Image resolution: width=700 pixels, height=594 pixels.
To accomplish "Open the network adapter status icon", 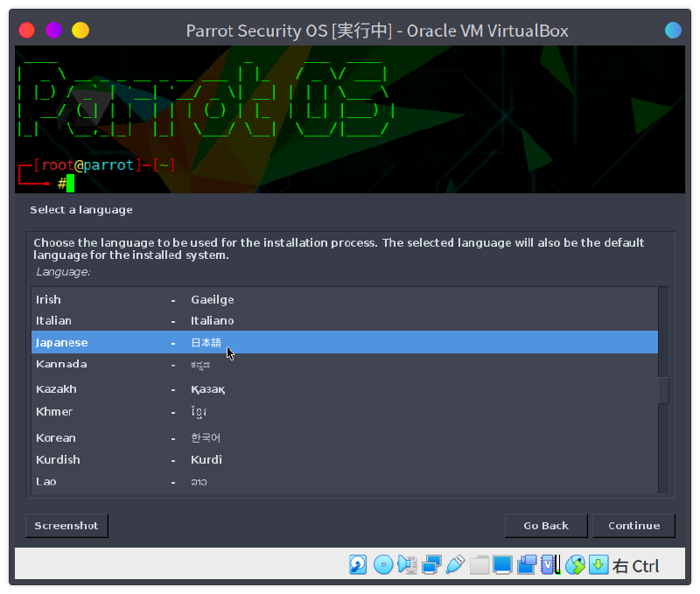I will coord(430,564).
